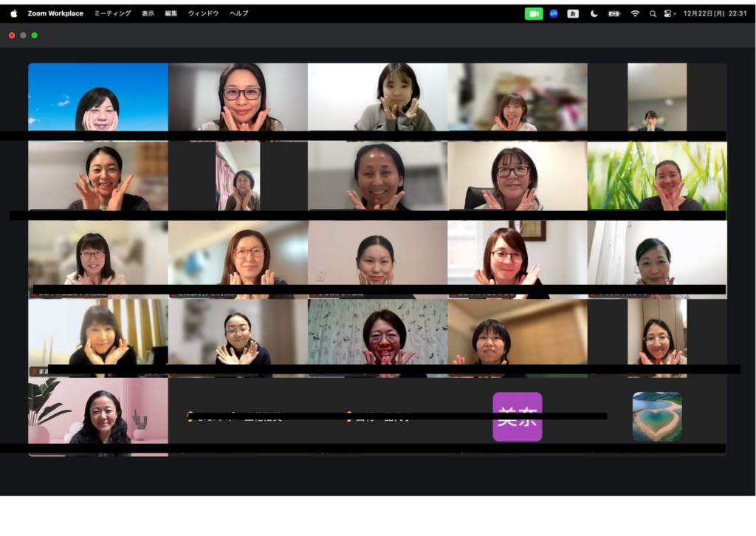This screenshot has width=756, height=536.
Task: Click the Focus mode moon icon
Action: point(594,13)
